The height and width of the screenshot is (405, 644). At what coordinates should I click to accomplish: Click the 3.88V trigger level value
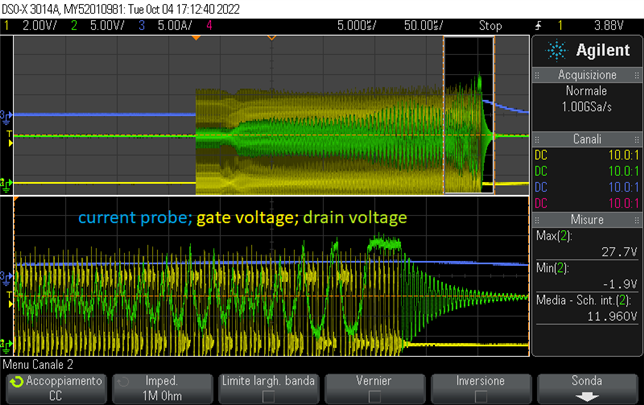pos(609,25)
